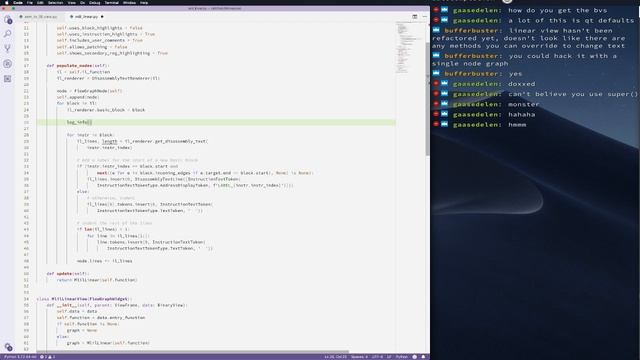Image resolution: width=640 pixels, height=360 pixels.
Task: Switch to the mlil_linear.py tab
Action: (86, 17)
